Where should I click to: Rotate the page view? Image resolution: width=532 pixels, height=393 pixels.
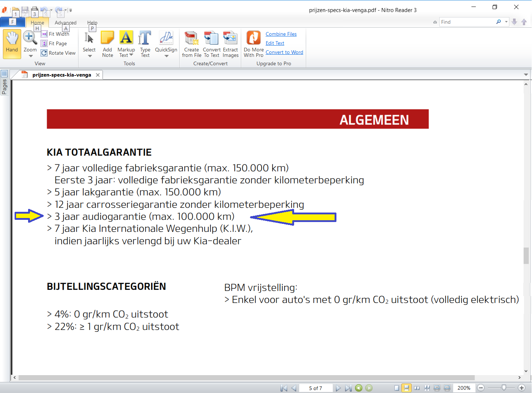(58, 53)
